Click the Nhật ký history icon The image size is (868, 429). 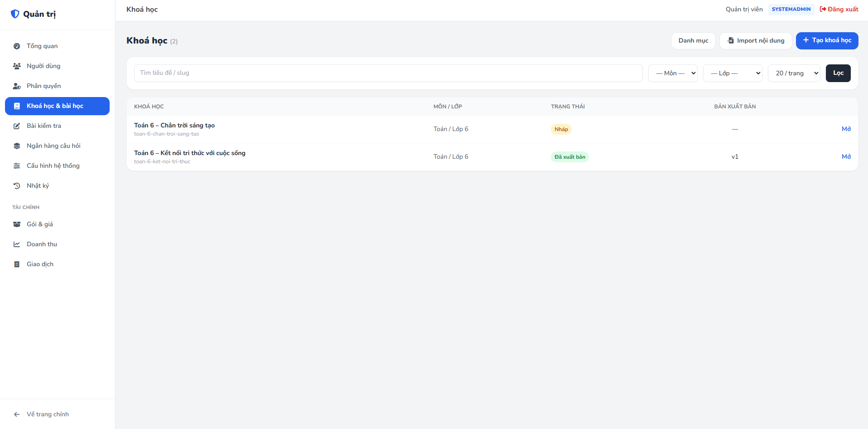click(17, 186)
